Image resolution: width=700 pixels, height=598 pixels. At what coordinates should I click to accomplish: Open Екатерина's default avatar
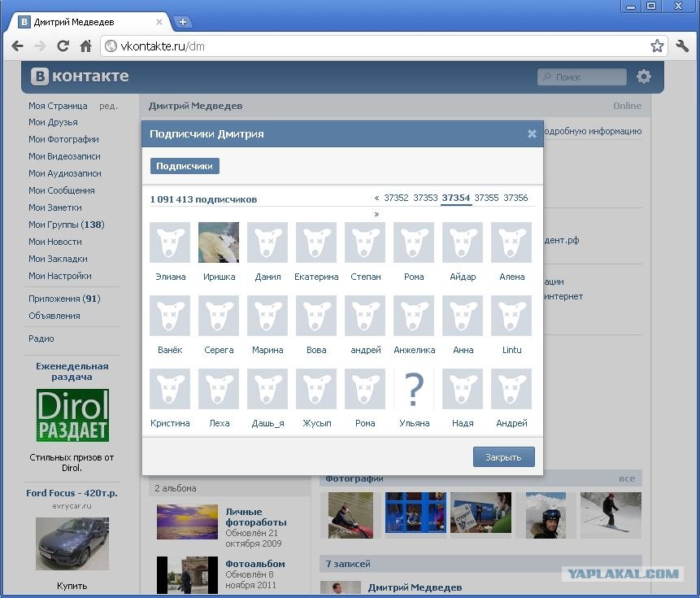316,242
